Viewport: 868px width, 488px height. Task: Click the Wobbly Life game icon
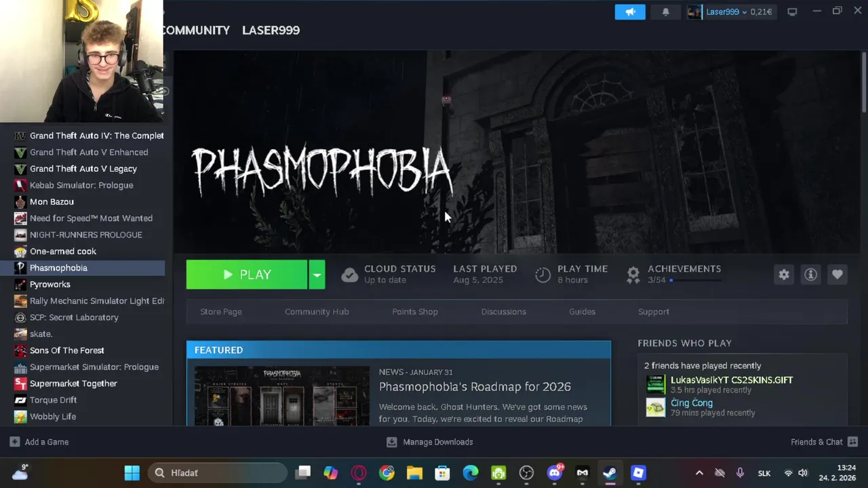coord(20,417)
